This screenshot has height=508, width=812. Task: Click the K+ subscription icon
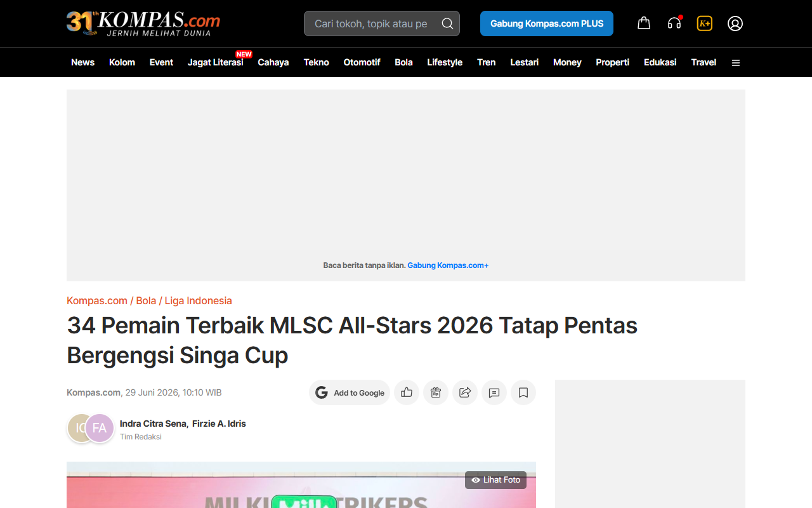coord(705,23)
